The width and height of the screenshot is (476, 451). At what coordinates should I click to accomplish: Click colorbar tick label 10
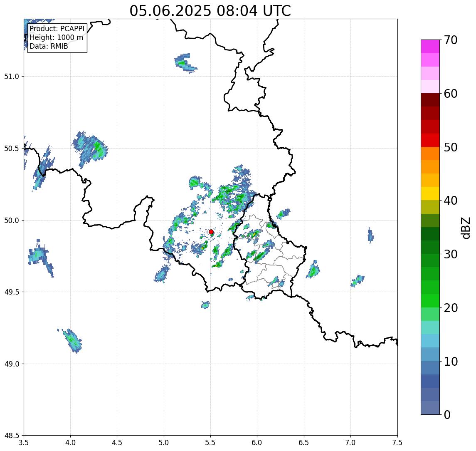pos(451,362)
